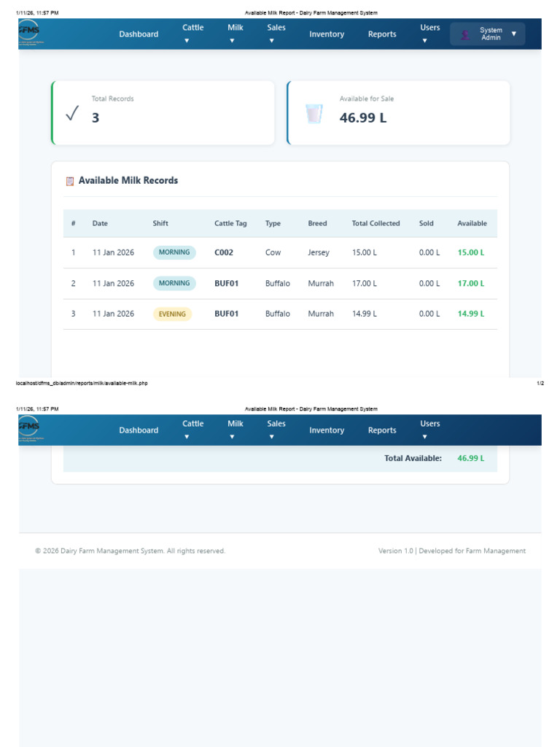Click the Total Records card label
The height and width of the screenshot is (747, 560).
[112, 98]
